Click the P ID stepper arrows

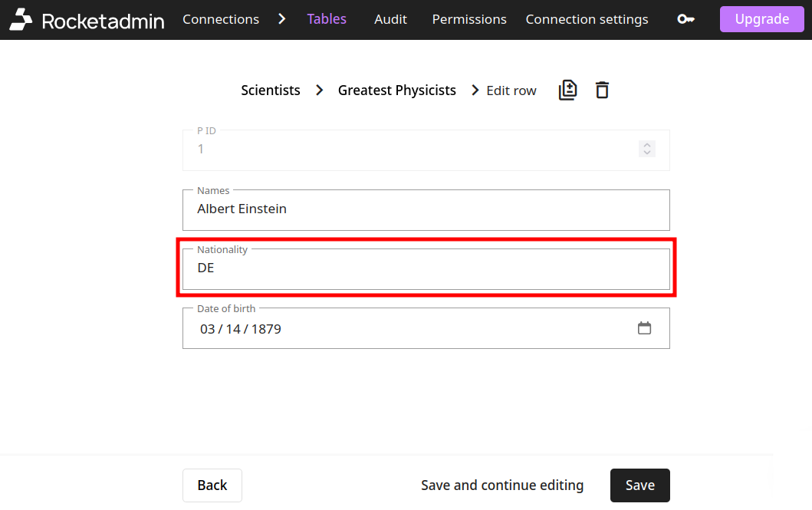pos(647,149)
